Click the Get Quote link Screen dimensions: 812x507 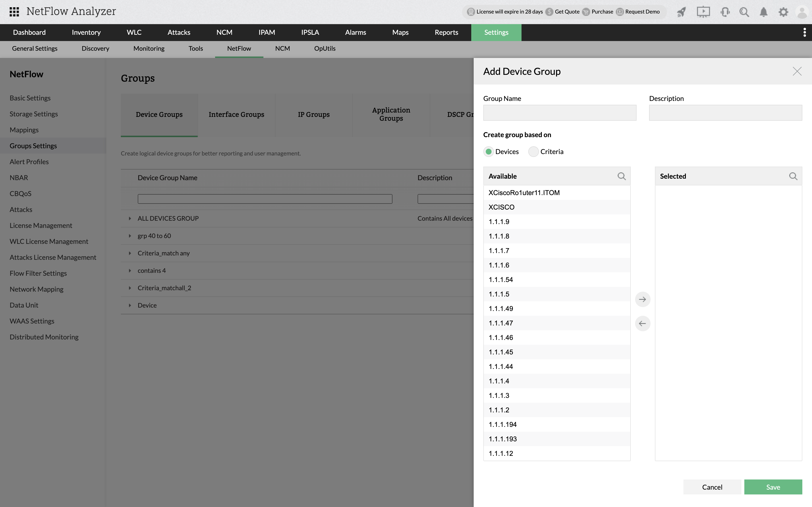pos(567,12)
